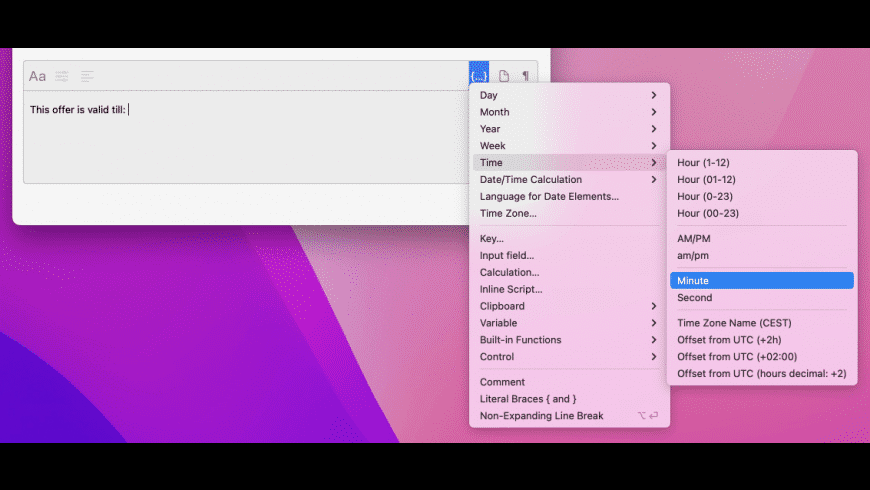Choose Literal Braces { and }
Viewport: 870px width, 490px height.
coord(569,399)
